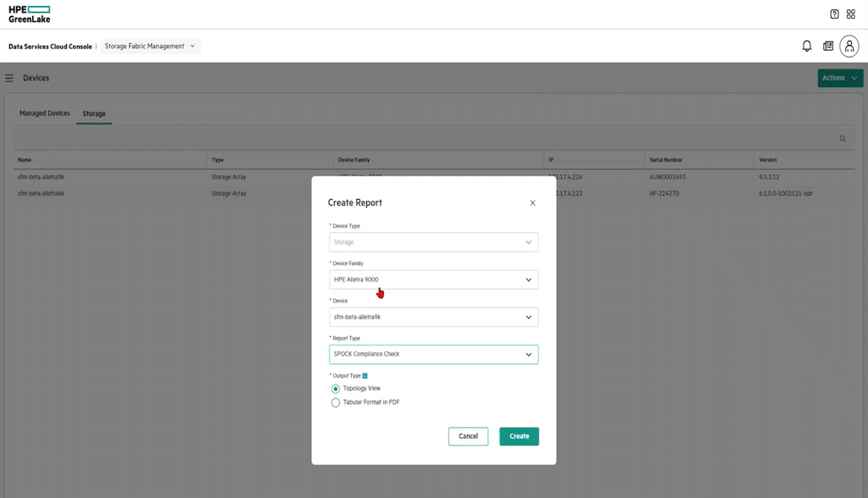The height and width of the screenshot is (498, 868).
Task: Open the notifications bell icon
Action: 807,46
